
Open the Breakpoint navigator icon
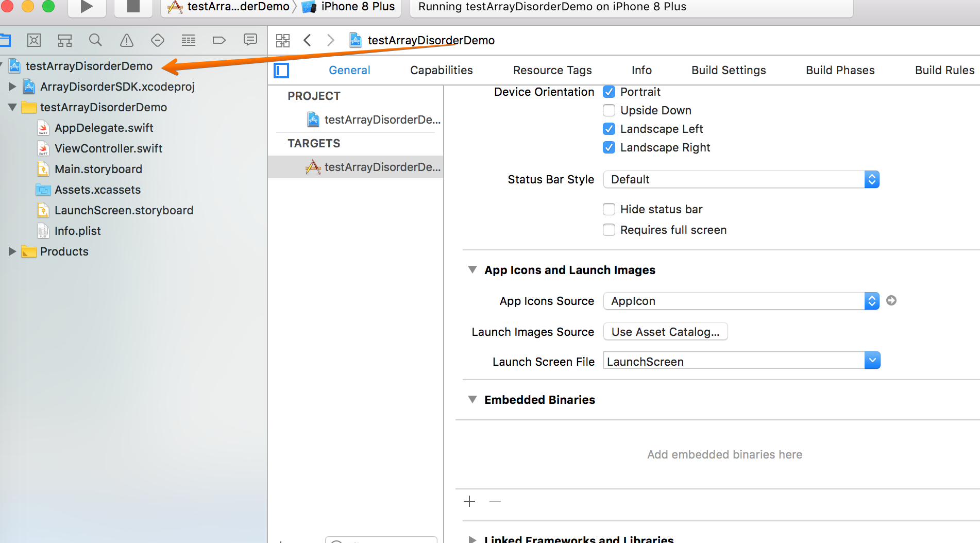click(x=219, y=40)
